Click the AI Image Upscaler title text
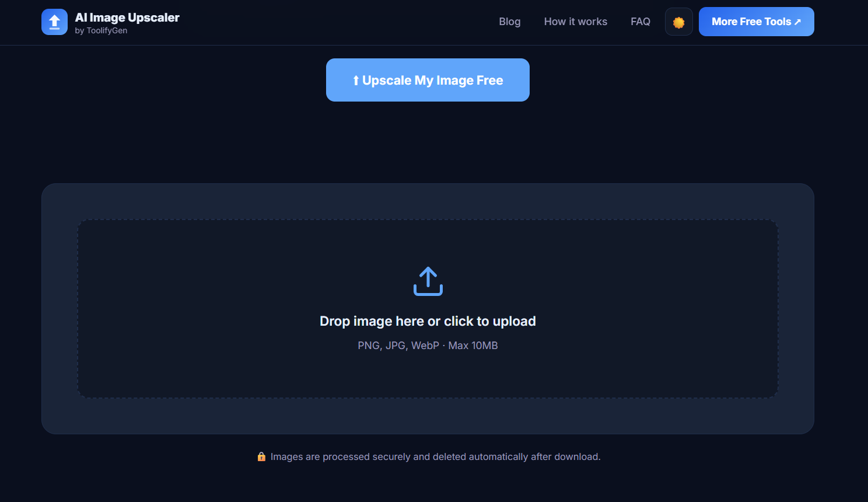 [127, 17]
